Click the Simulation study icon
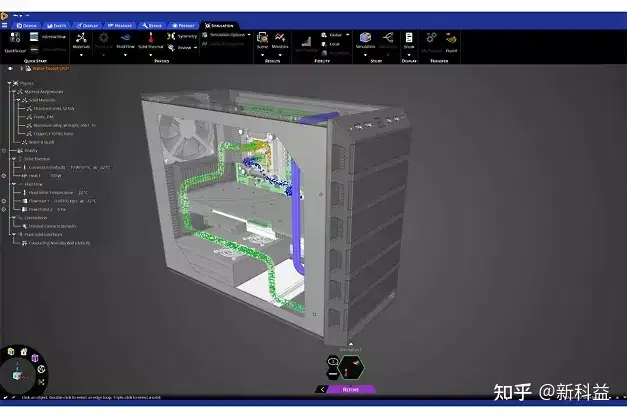Viewport: 627px width, 419px height. point(365,38)
